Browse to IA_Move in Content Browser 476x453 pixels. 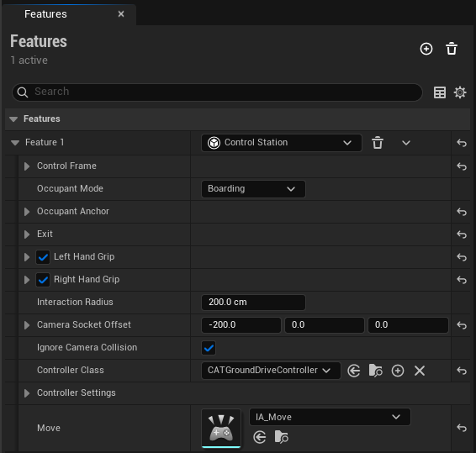coord(282,437)
